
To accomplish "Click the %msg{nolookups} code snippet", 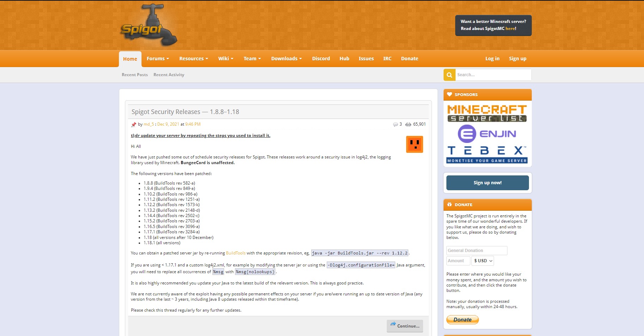I will point(255,272).
